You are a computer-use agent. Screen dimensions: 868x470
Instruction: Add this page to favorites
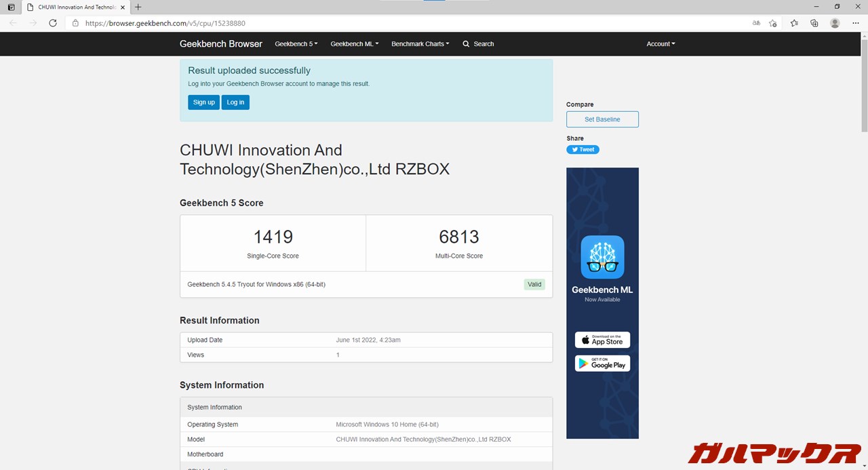pyautogui.click(x=773, y=23)
